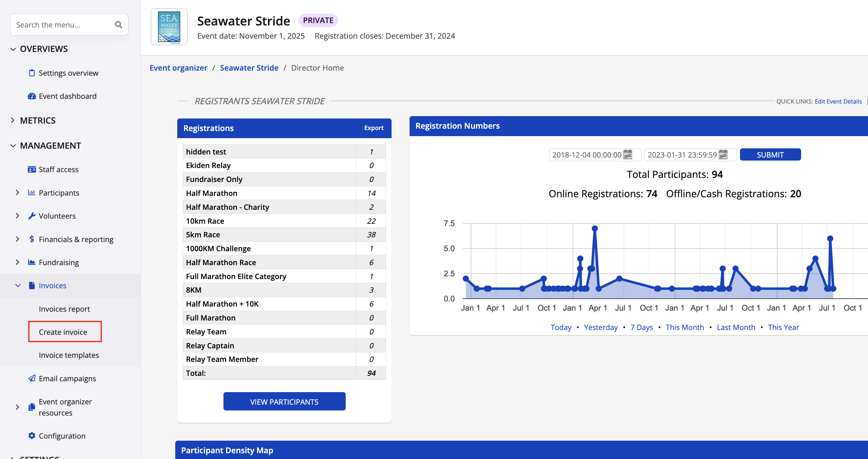Expand the Participants submenu chevron

coord(17,193)
